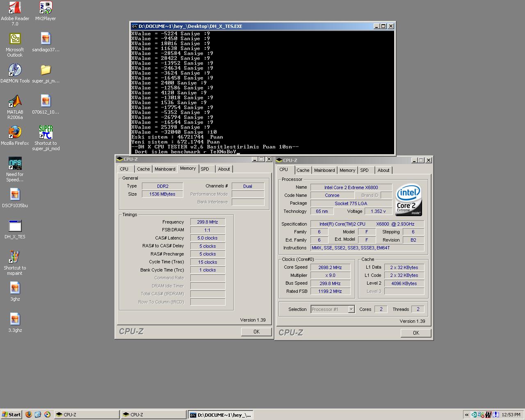
Task: Open About tab in left CPU-Z window
Action: pos(224,169)
